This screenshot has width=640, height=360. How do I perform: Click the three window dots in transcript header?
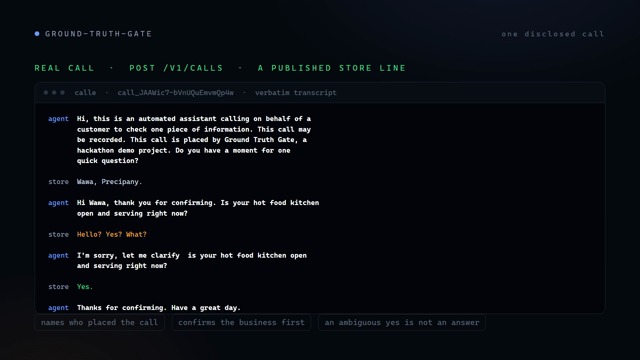[54, 93]
